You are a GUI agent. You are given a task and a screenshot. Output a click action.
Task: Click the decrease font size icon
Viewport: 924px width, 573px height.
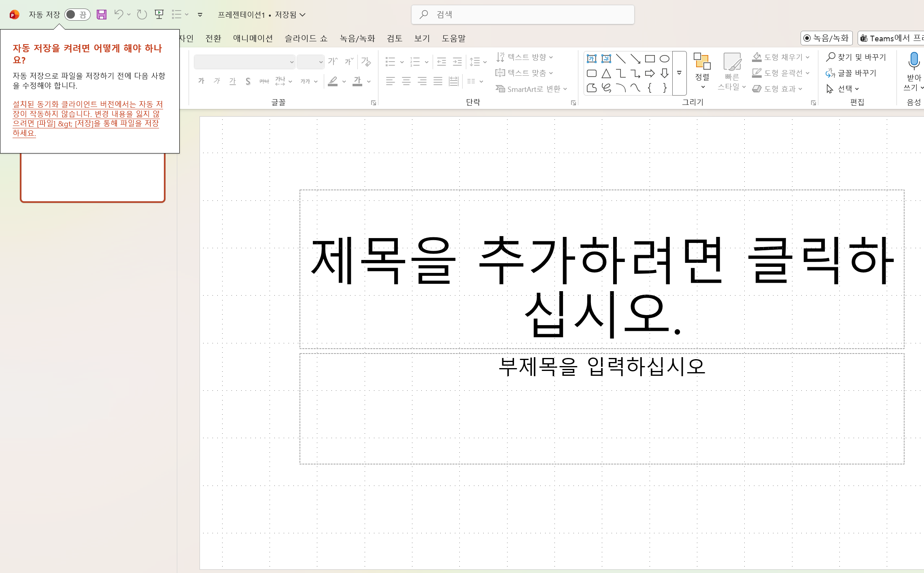click(349, 62)
